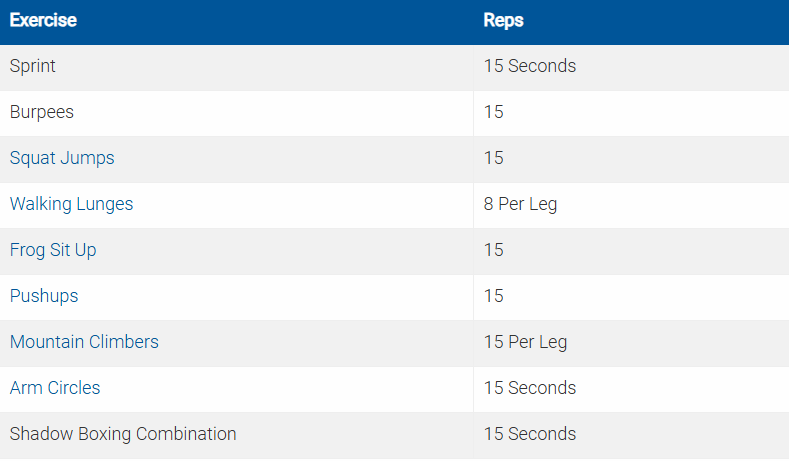Screen dimensions: 789x461
Task: Click the Exercise column header
Action: pos(43,20)
